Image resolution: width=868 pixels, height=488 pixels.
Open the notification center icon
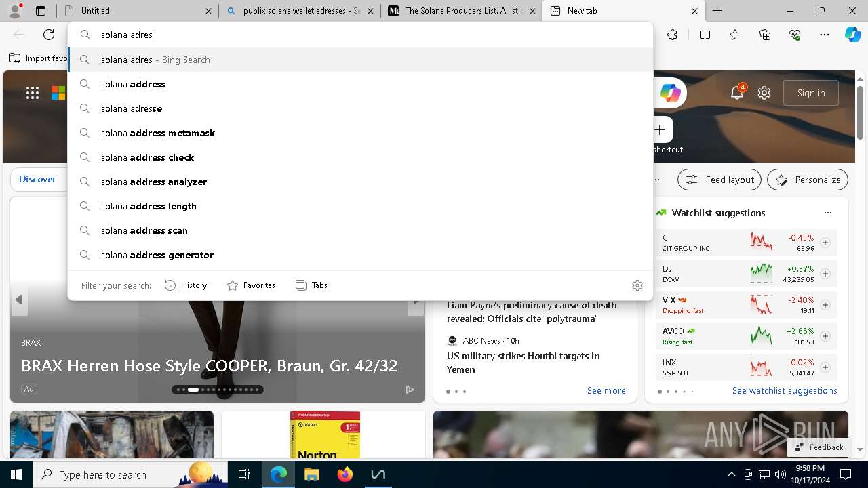(x=846, y=474)
